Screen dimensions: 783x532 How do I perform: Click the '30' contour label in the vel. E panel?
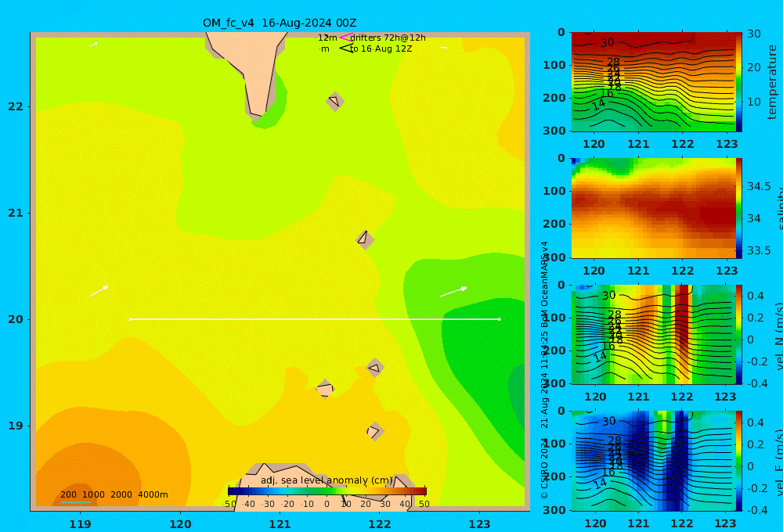(x=608, y=422)
